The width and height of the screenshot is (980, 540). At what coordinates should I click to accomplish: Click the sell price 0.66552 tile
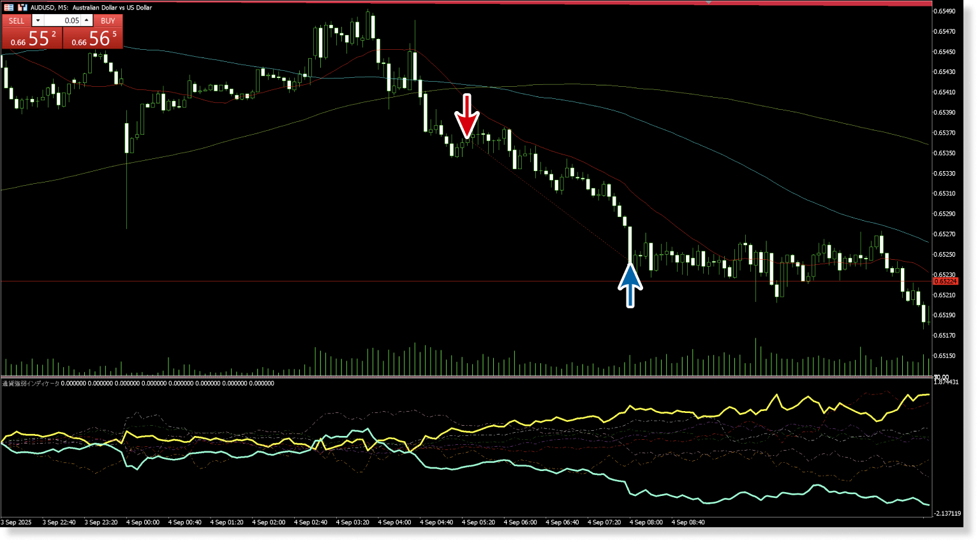pos(32,39)
